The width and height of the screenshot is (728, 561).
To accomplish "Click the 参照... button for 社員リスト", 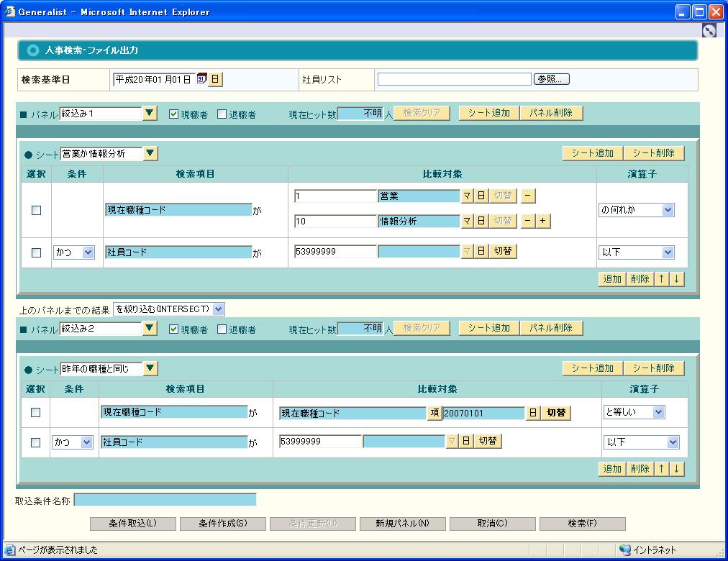I will [x=552, y=79].
